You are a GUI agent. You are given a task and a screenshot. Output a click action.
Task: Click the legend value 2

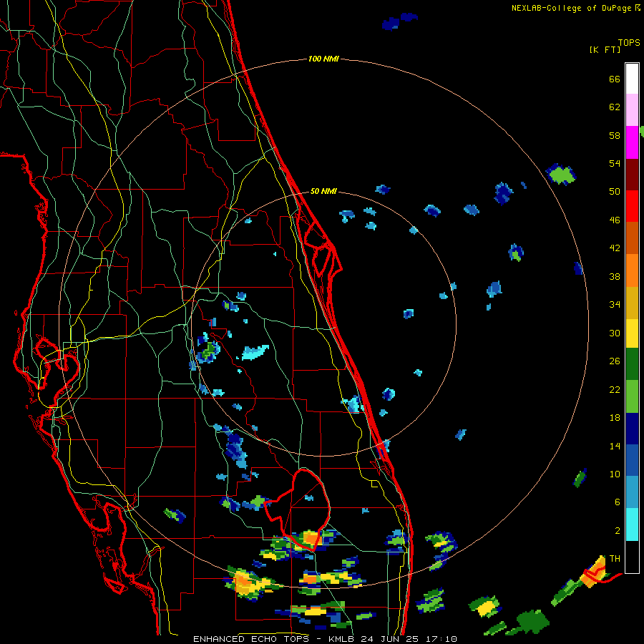[618, 531]
